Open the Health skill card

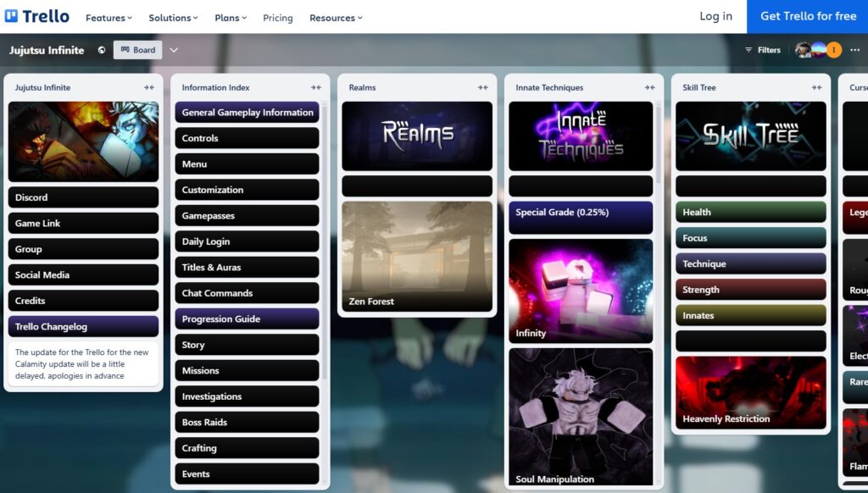pyautogui.click(x=751, y=212)
